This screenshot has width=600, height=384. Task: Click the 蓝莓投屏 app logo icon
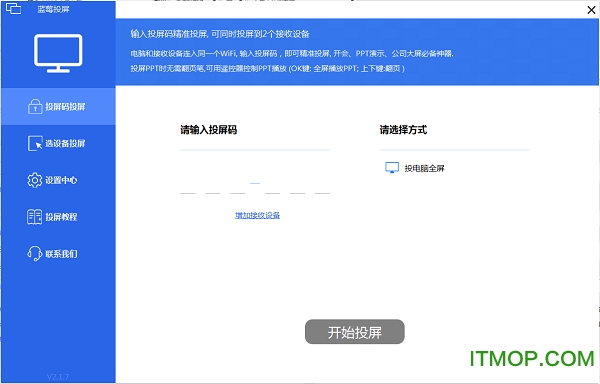[13, 8]
